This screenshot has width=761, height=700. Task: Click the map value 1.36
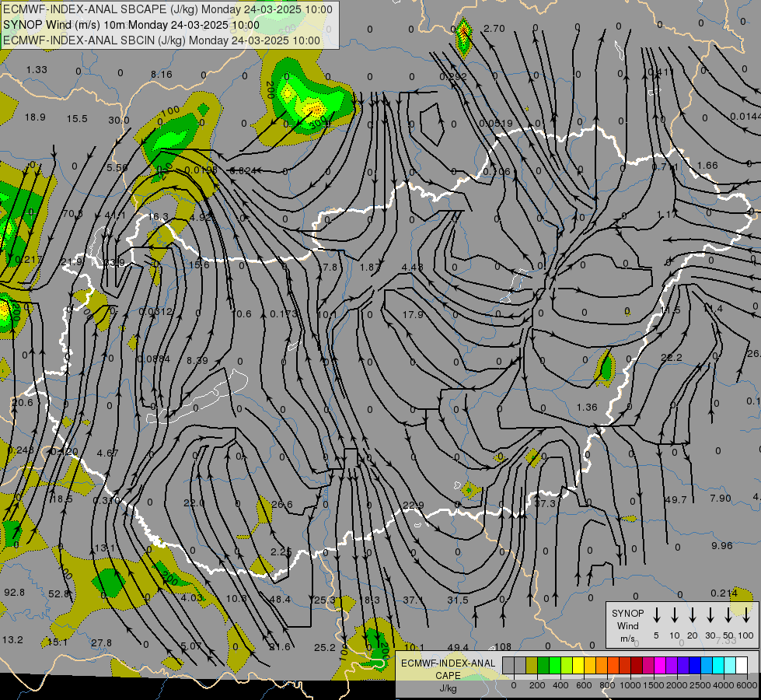[x=587, y=407]
